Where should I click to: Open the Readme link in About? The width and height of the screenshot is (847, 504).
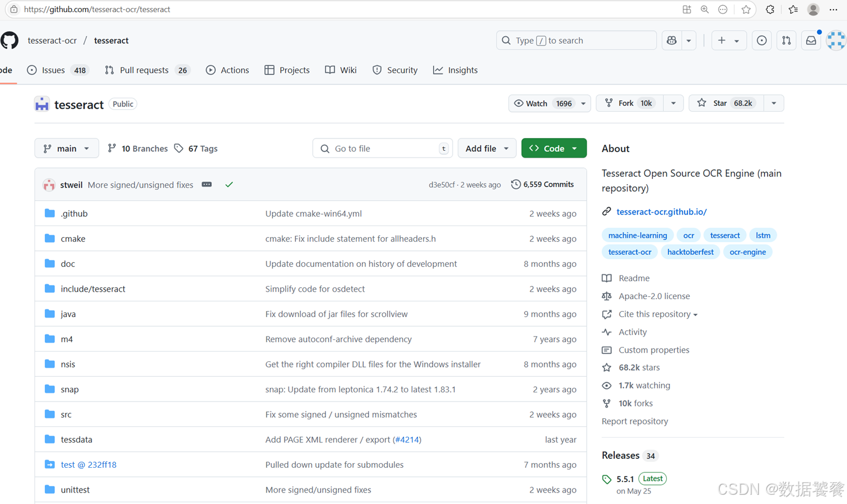pos(634,278)
